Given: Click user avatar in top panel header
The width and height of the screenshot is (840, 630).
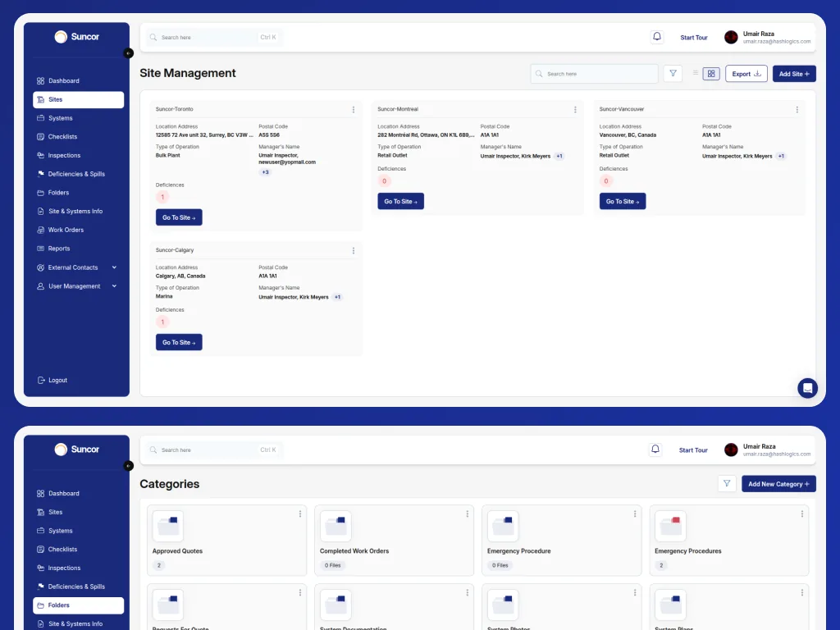Looking at the screenshot, I should 731,37.
